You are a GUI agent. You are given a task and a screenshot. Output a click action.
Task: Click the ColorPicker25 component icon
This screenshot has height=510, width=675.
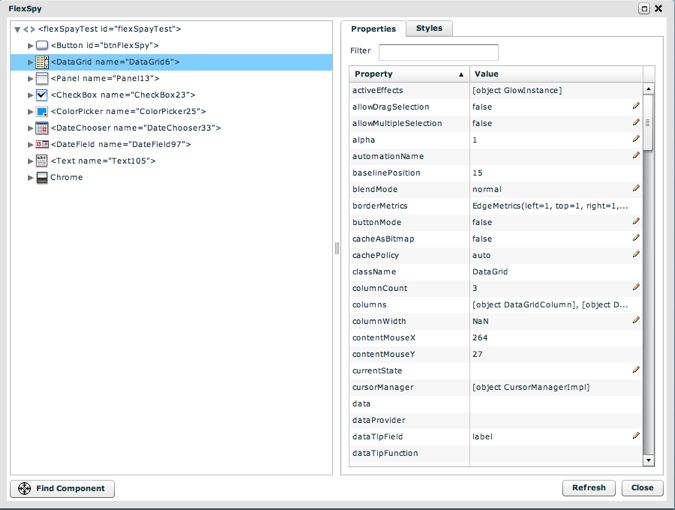[42, 111]
